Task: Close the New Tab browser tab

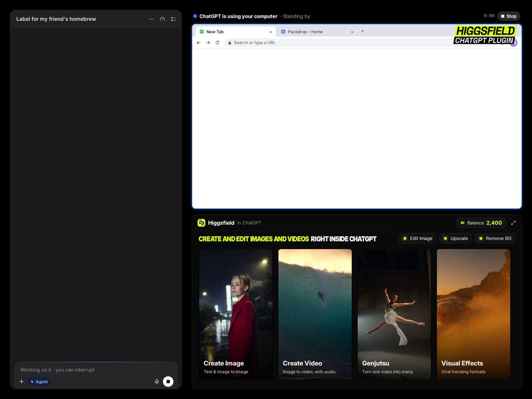Action: point(271,32)
